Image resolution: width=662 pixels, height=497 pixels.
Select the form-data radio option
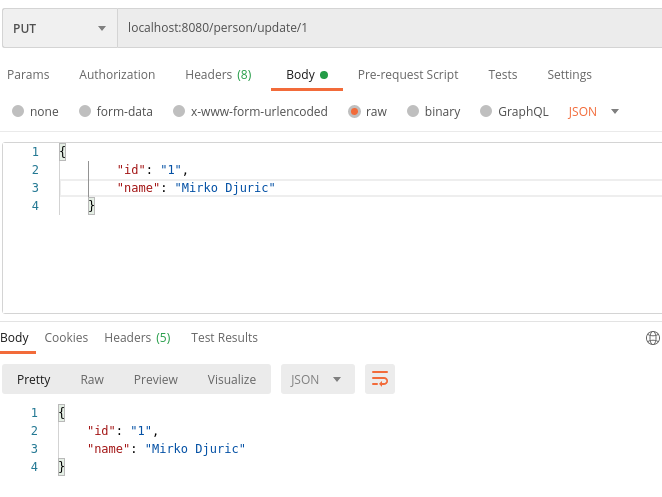click(85, 111)
